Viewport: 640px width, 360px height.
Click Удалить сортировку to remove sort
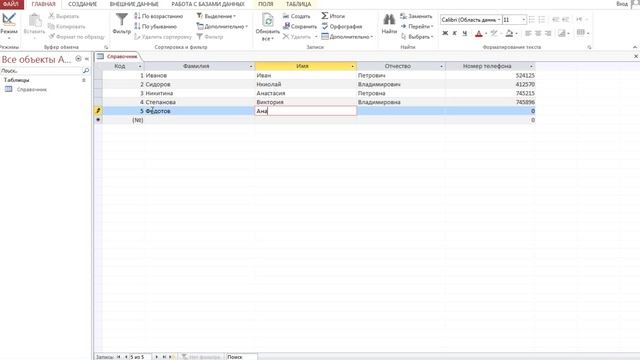(163, 37)
